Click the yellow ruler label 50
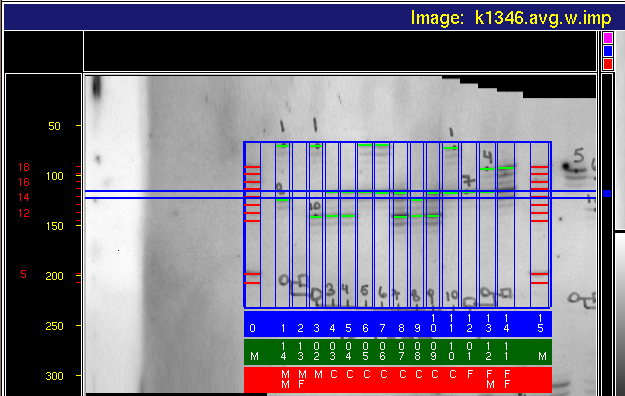The width and height of the screenshot is (625, 396). (54, 126)
